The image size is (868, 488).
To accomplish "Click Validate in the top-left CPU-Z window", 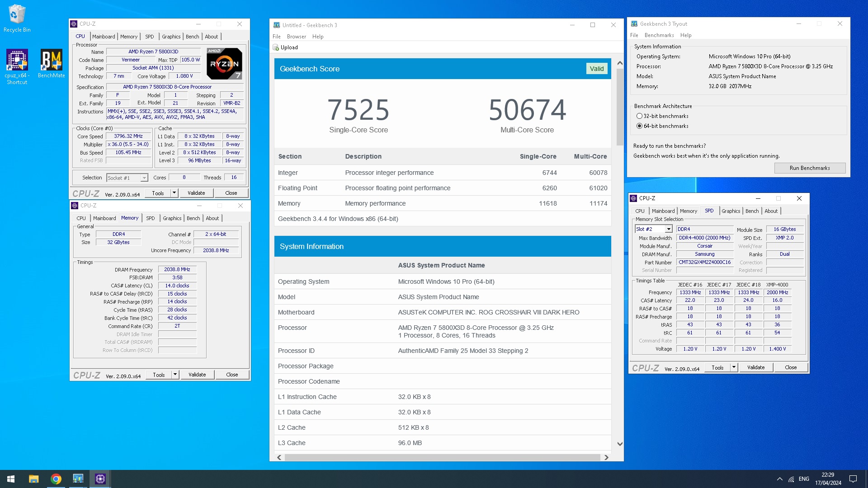I will (196, 193).
